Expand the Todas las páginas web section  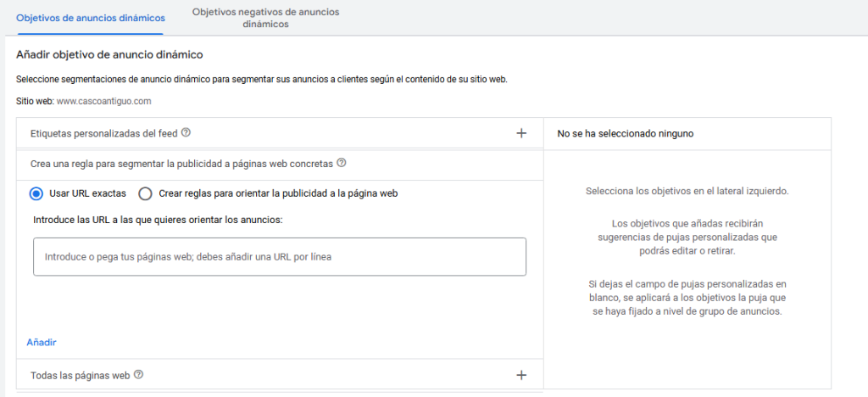click(81, 375)
